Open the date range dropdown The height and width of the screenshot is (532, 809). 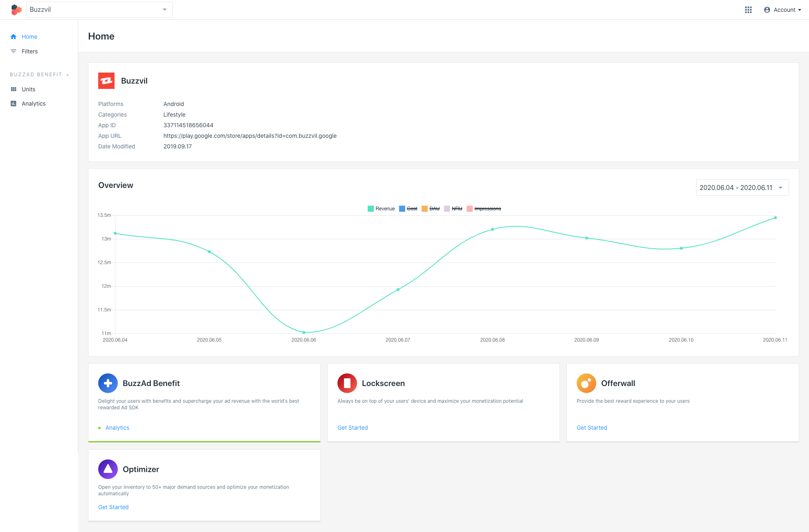tap(742, 188)
